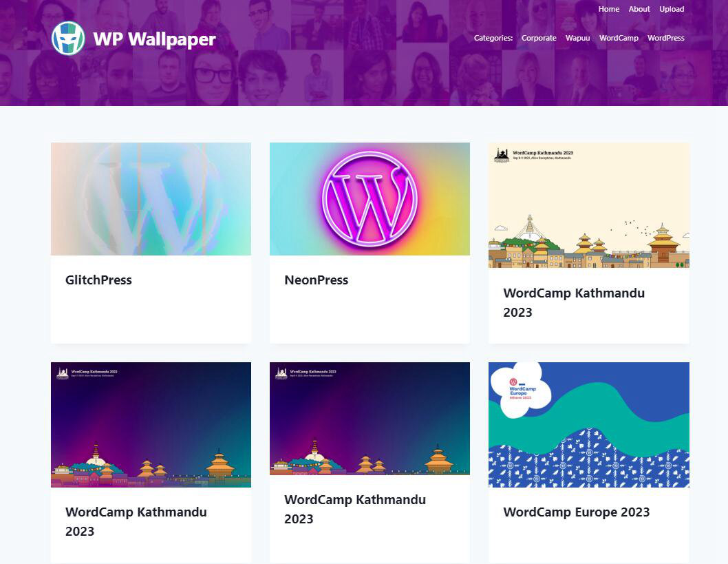Filter by the Wapuu category

coord(577,38)
